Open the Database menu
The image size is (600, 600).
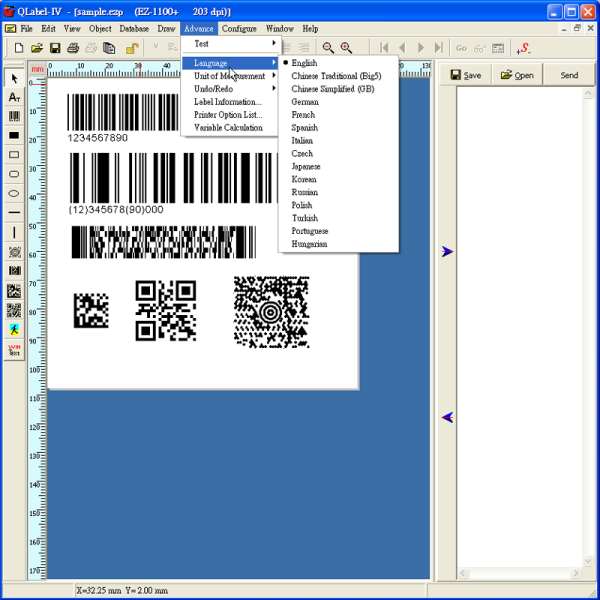pyautogui.click(x=134, y=29)
